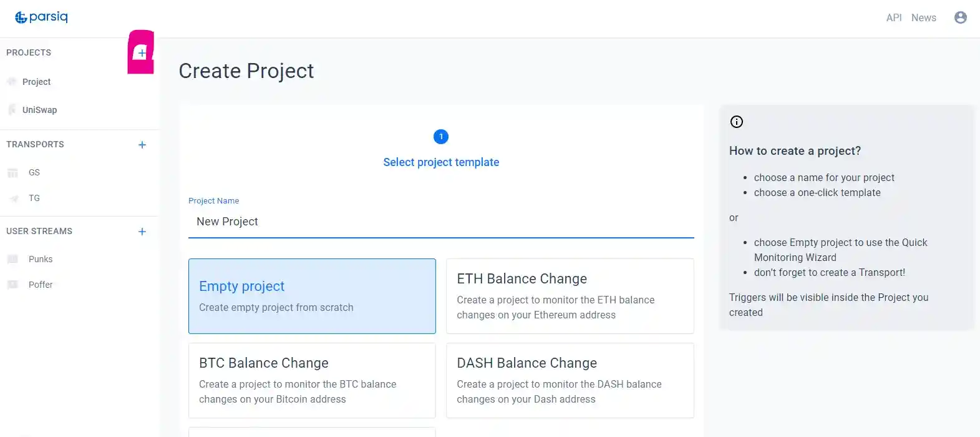Click the Project Name input field
This screenshot has height=437, width=980.
pos(441,222)
